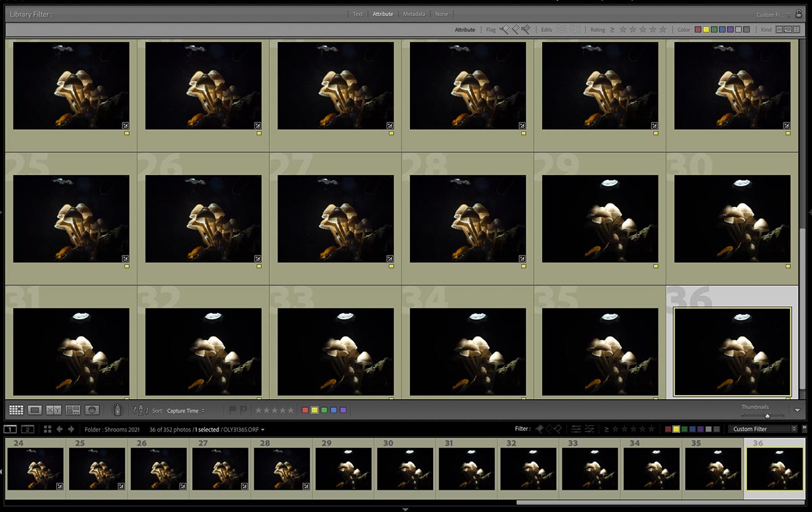Go back with the filmstrip left arrow
Image resolution: width=812 pixels, height=512 pixels.
coord(60,429)
